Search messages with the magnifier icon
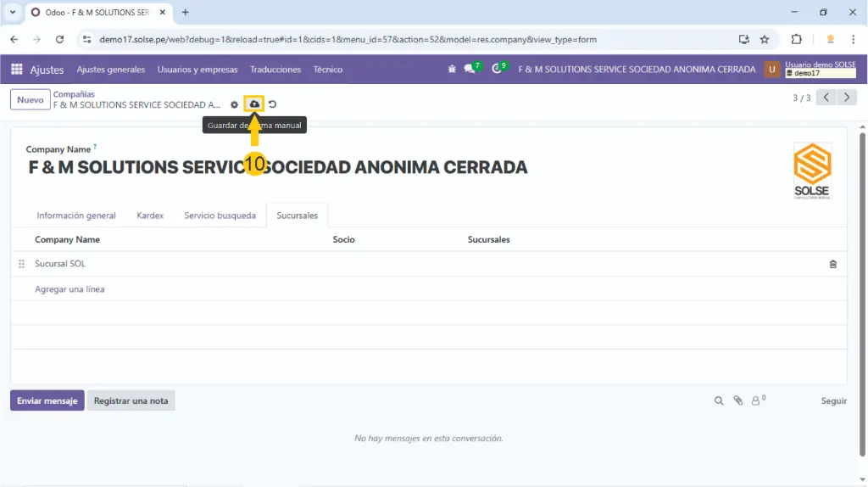868x487 pixels. point(719,400)
